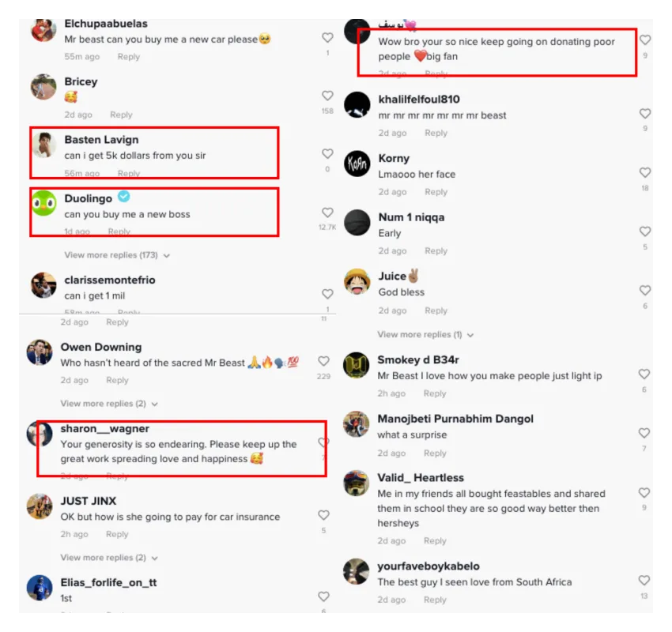The height and width of the screenshot is (632, 672).
Task: Heart khalilfelfoul810's comment
Action: point(645,114)
